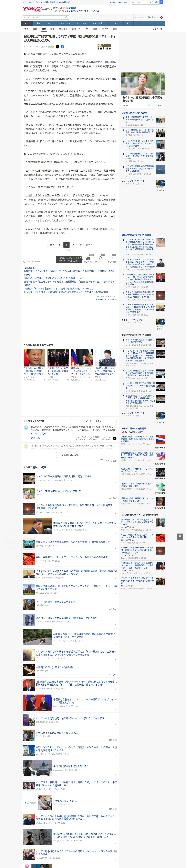Screen dimensions: 186x868
Task: Click the 詳しくはこちら ad link
Action: click(x=155, y=105)
